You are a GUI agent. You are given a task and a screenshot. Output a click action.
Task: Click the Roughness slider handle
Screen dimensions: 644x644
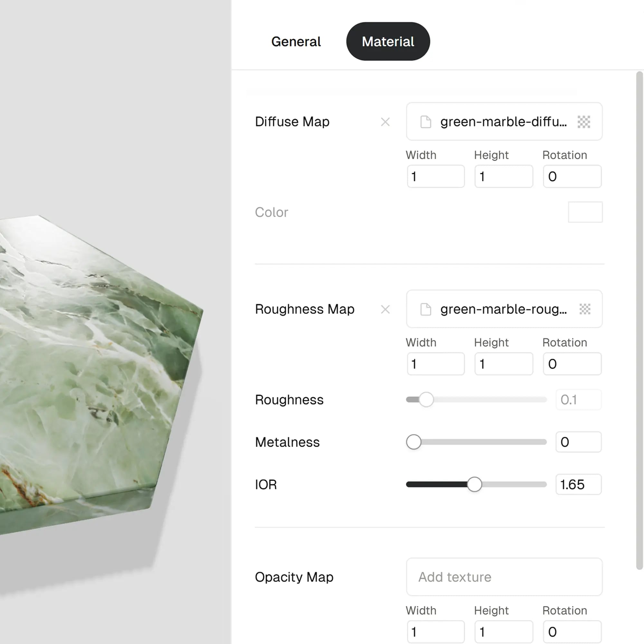pos(426,399)
